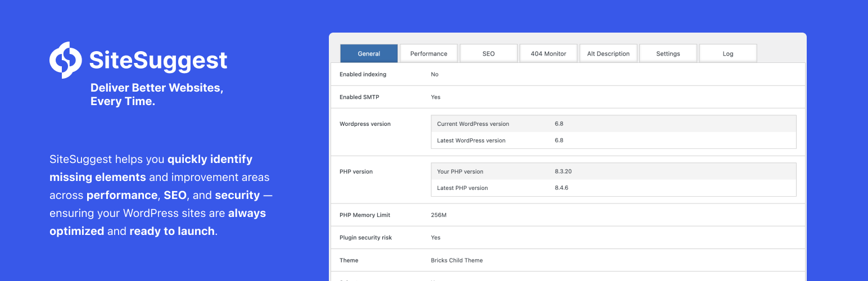Go to the Alt Description tab
This screenshot has width=868, height=281.
tap(608, 53)
